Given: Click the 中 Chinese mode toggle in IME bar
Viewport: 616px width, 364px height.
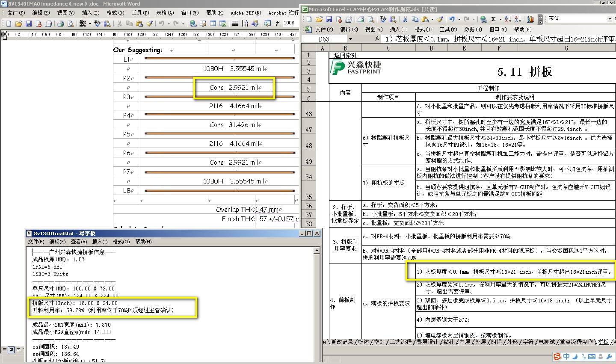Looking at the screenshot, I should (x=566, y=357).
